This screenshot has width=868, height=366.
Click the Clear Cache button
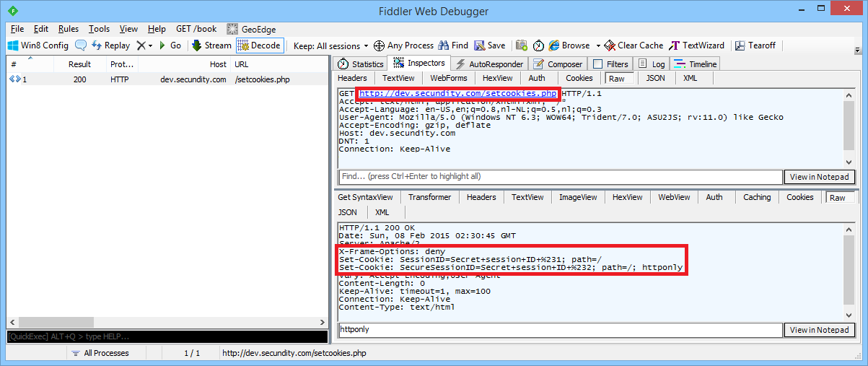pos(634,45)
